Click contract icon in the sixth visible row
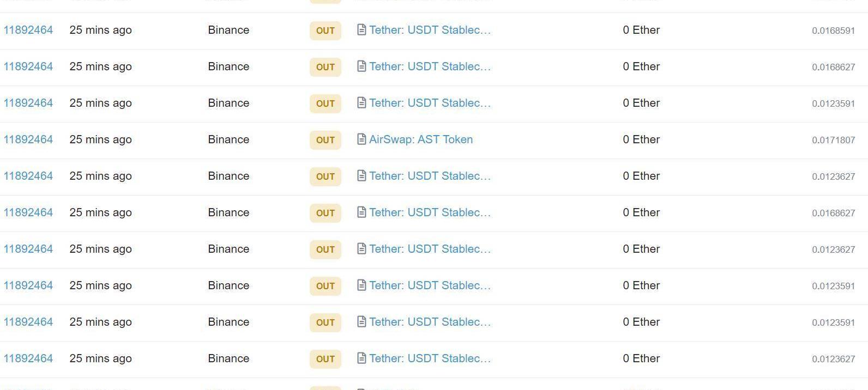 point(361,212)
